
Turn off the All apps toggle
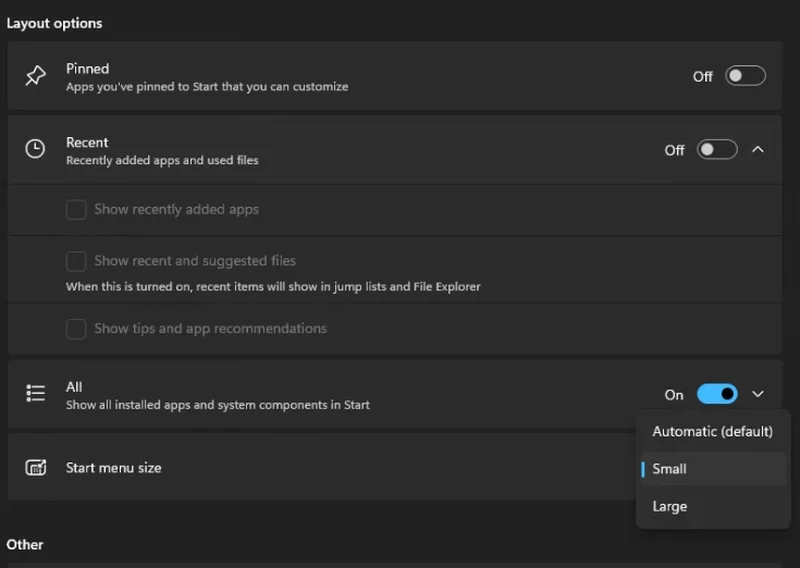pos(717,394)
